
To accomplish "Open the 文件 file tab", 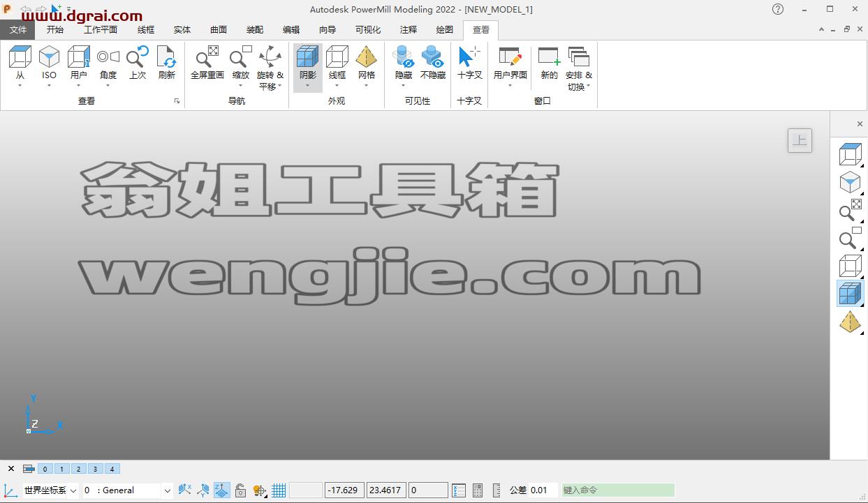I will [x=18, y=30].
